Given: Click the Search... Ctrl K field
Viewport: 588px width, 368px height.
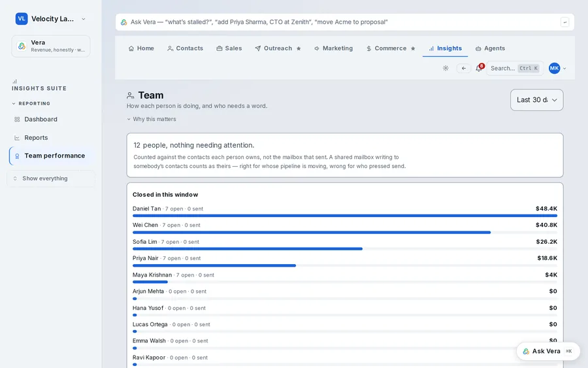Looking at the screenshot, I should point(515,68).
